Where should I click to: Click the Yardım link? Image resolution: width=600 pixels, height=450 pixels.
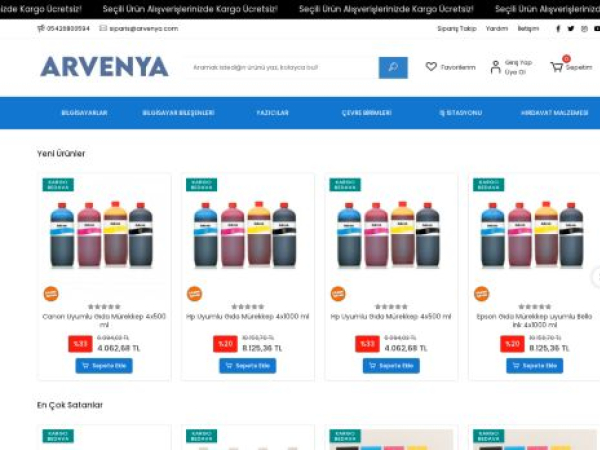[497, 29]
